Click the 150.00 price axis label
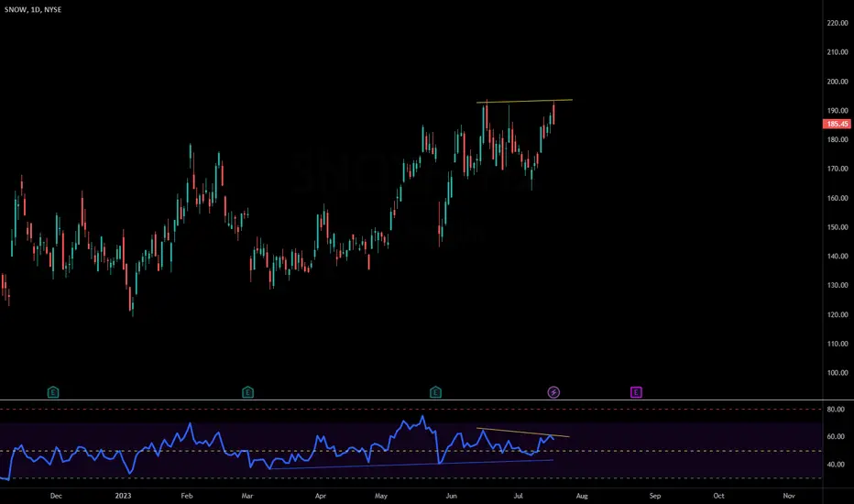The image size is (854, 504). [x=838, y=227]
